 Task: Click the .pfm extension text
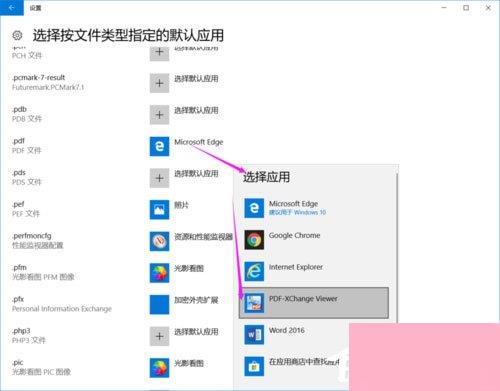(19, 268)
